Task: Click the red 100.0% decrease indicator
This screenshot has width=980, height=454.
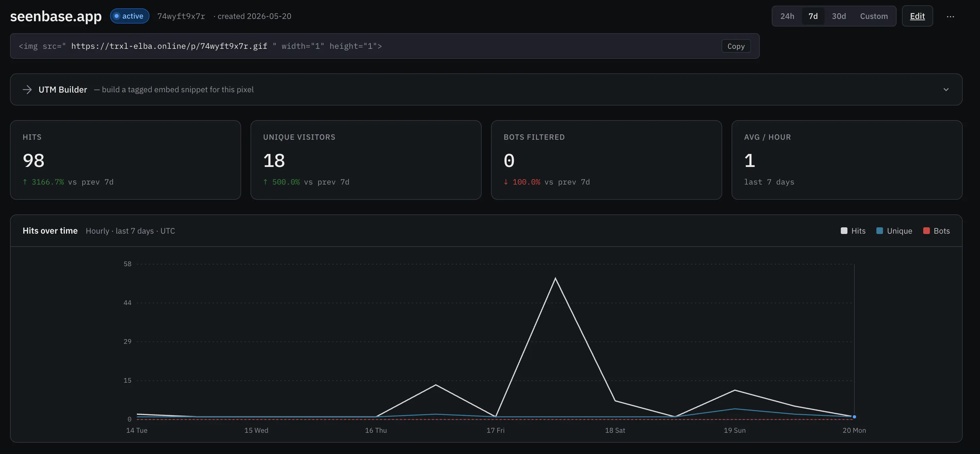Action: 522,182
